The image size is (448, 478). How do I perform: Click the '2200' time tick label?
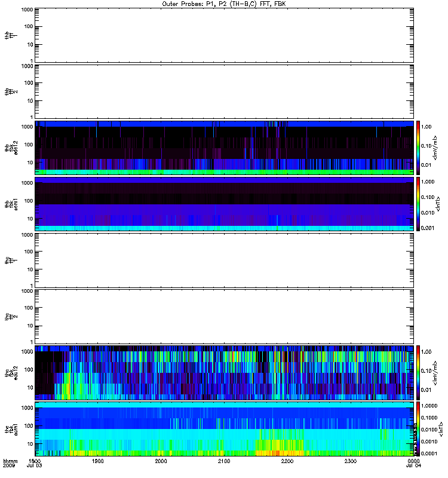[x=287, y=461]
